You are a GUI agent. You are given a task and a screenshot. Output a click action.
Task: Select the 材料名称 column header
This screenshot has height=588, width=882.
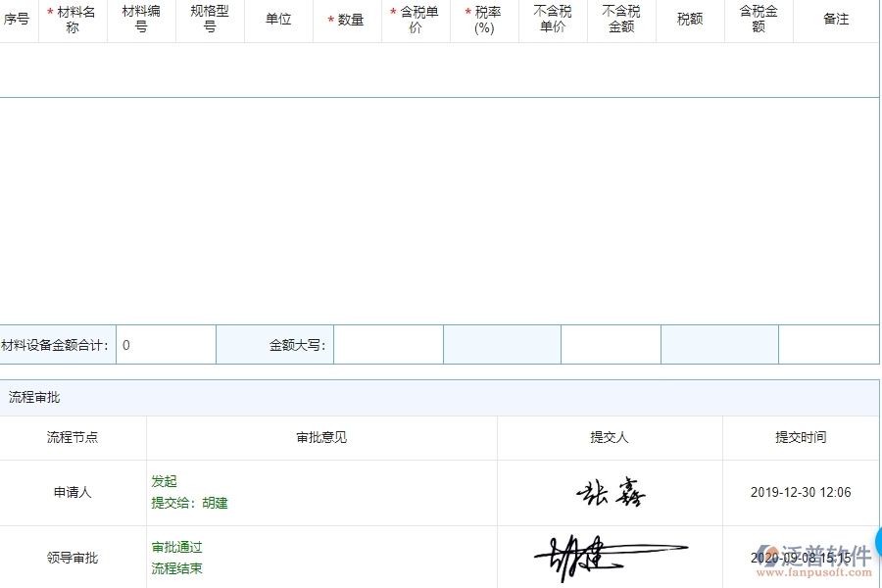73,19
